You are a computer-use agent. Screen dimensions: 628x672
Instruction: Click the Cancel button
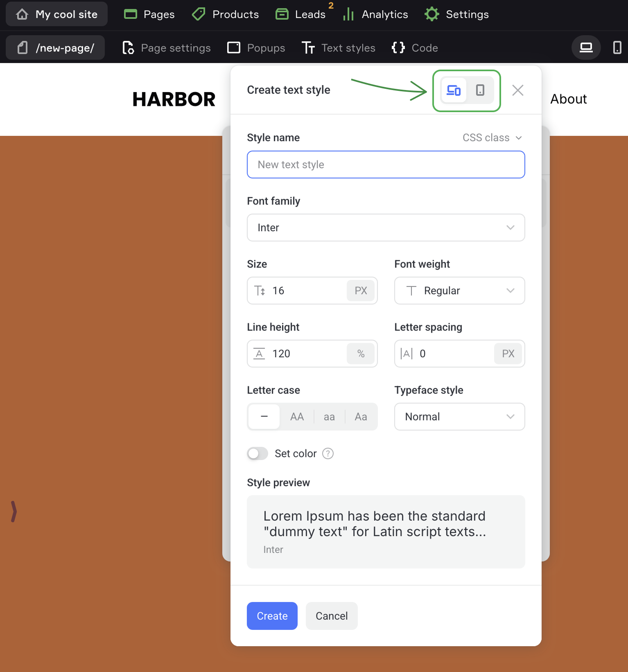pyautogui.click(x=332, y=616)
